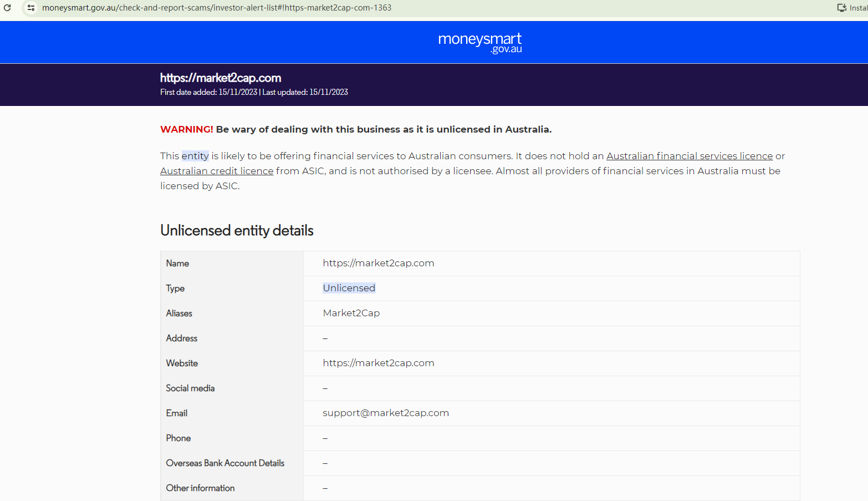Click the Last updated 15/11/2023 text
868x501 pixels.
pos(305,92)
